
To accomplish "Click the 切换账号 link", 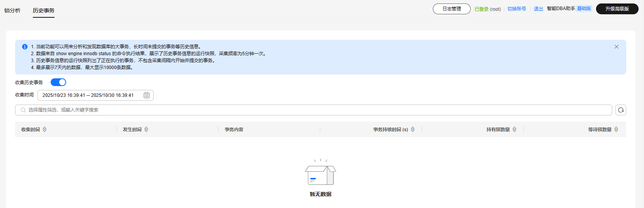I will click(517, 9).
